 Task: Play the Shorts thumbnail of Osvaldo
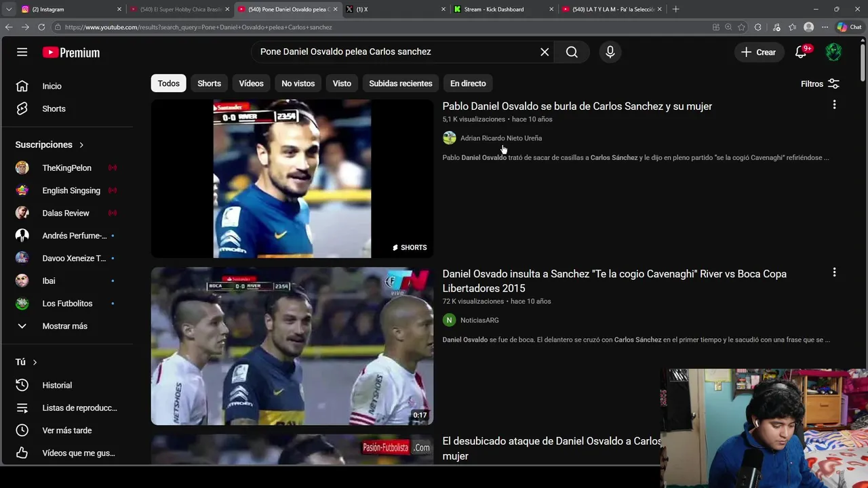pos(292,179)
